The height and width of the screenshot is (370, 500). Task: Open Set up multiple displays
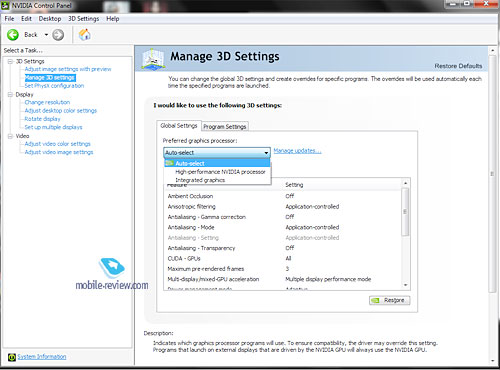coord(53,127)
